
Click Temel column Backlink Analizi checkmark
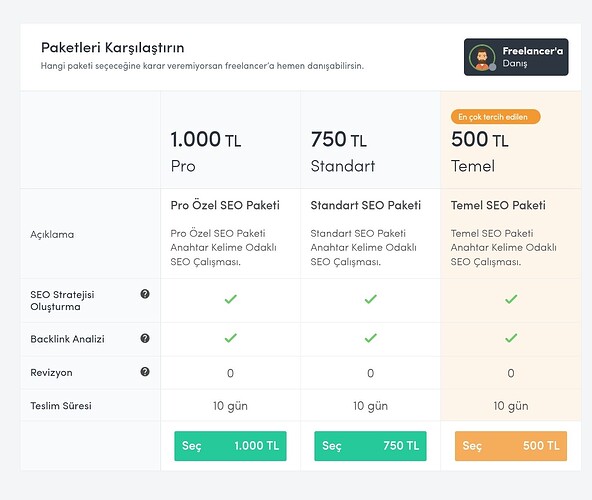511,338
